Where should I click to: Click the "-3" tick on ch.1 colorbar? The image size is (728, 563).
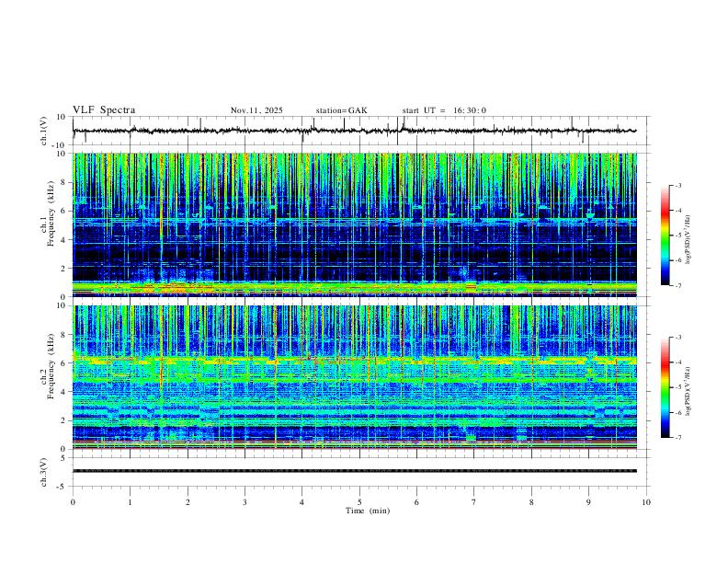[x=678, y=185]
